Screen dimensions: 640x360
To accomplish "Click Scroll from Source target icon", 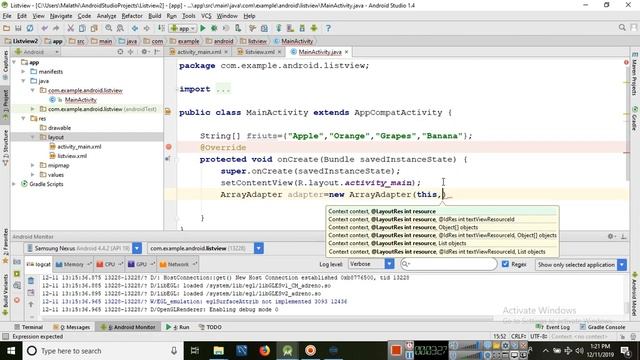I will (x=120, y=52).
